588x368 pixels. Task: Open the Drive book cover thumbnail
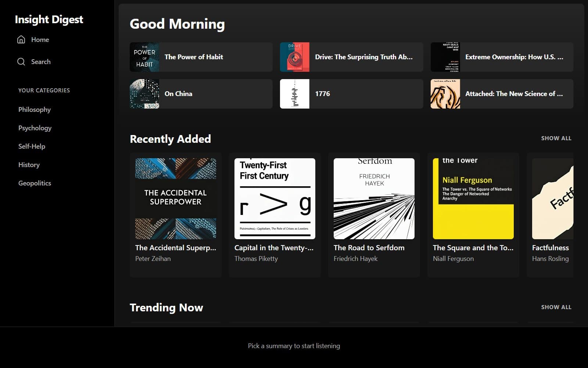point(295,57)
